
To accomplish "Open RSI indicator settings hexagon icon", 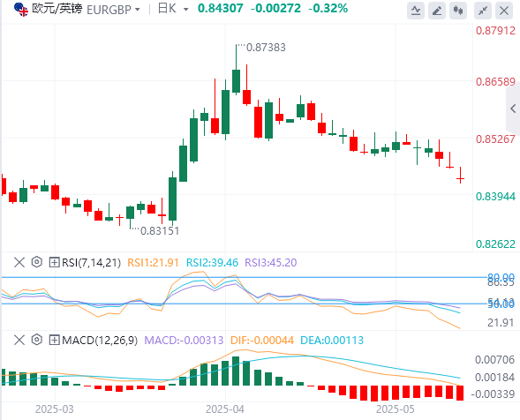I will (x=37, y=262).
